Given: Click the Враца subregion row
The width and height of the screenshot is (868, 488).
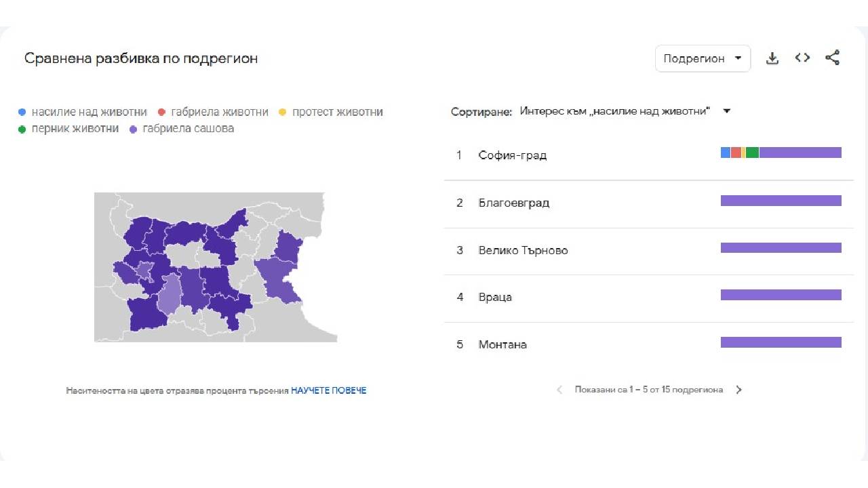Looking at the screenshot, I should (496, 297).
